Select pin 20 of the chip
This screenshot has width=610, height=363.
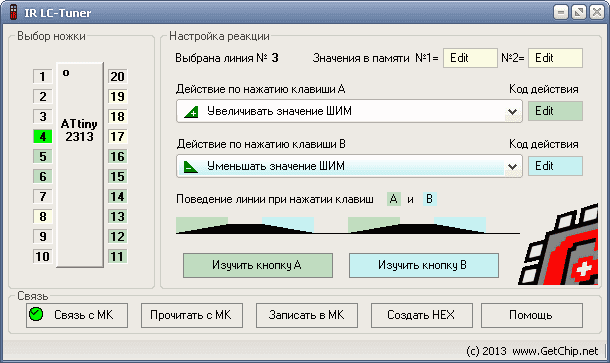tap(117, 77)
